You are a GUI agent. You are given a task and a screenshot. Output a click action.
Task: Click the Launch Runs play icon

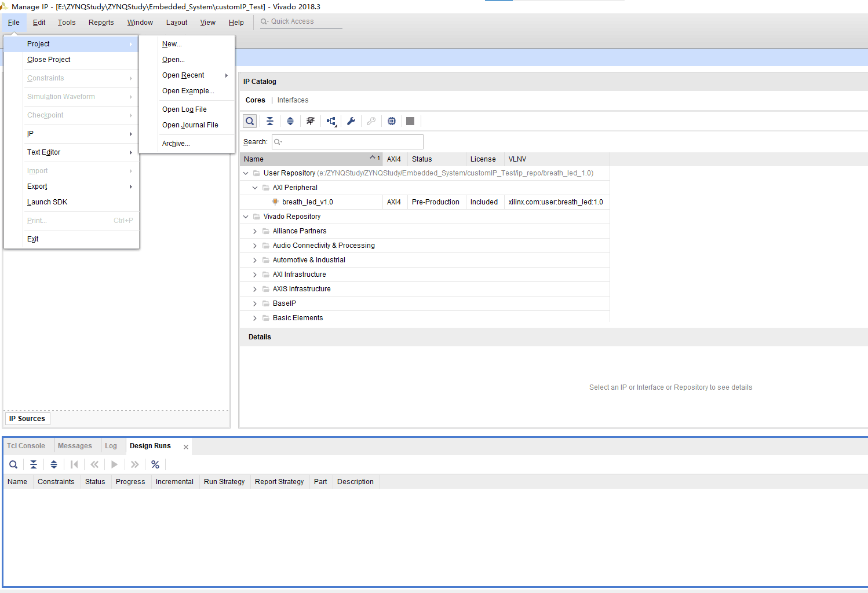click(x=115, y=464)
